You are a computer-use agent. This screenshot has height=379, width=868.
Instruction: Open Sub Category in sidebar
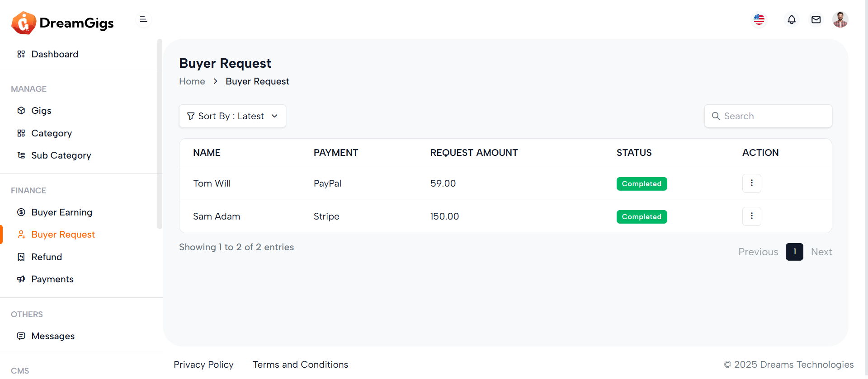point(61,155)
